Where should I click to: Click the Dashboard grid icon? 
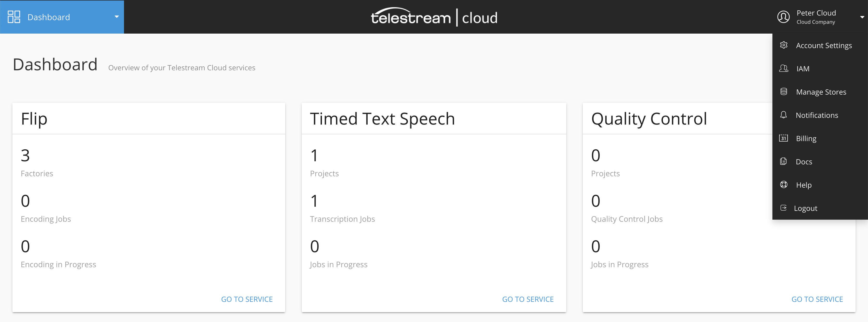14,17
